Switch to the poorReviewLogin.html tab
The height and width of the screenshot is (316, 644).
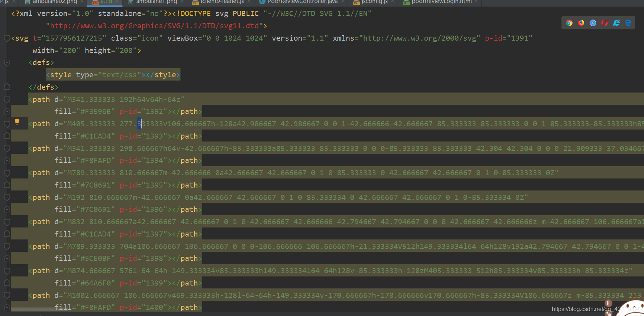pos(441,2)
